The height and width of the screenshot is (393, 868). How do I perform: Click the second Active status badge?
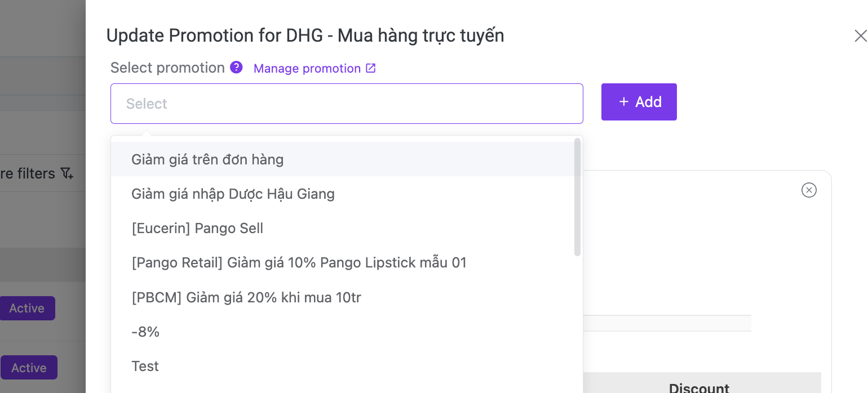pos(29,368)
